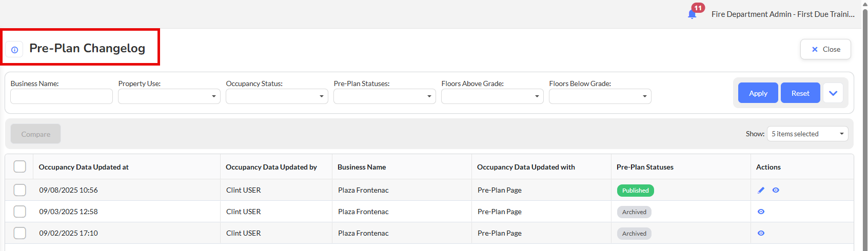
Task: Reset the filters
Action: pyautogui.click(x=800, y=93)
